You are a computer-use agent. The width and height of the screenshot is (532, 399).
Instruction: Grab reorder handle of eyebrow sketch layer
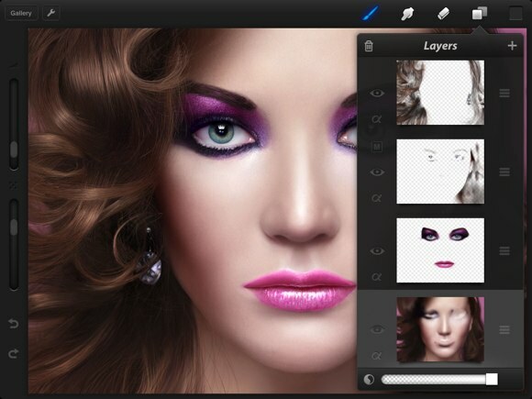(x=504, y=172)
